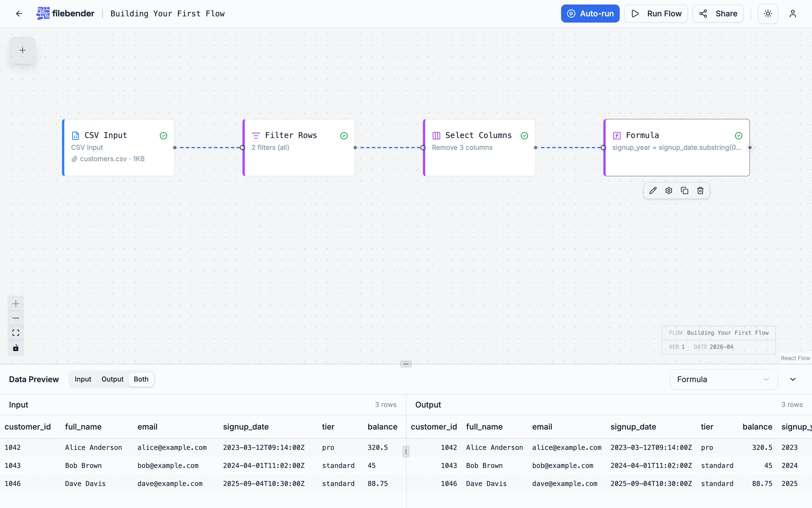Click Input cell 2025-09-04T10:30:00Z

(x=264, y=484)
